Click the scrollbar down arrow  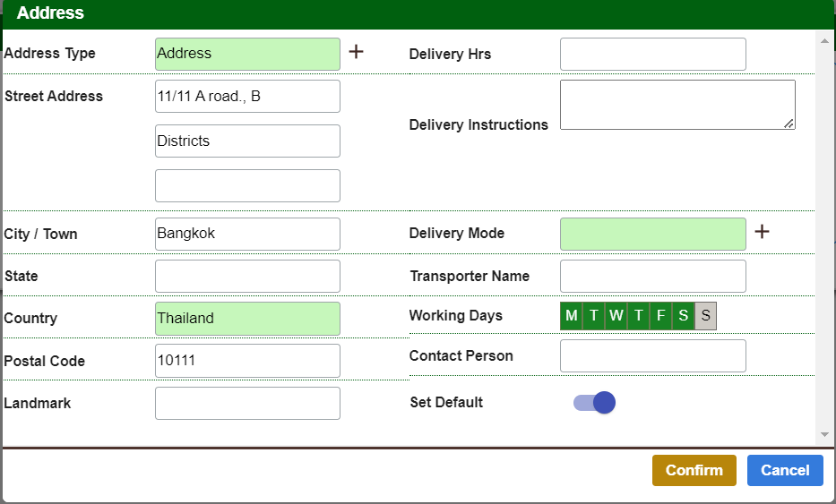pyautogui.click(x=824, y=434)
